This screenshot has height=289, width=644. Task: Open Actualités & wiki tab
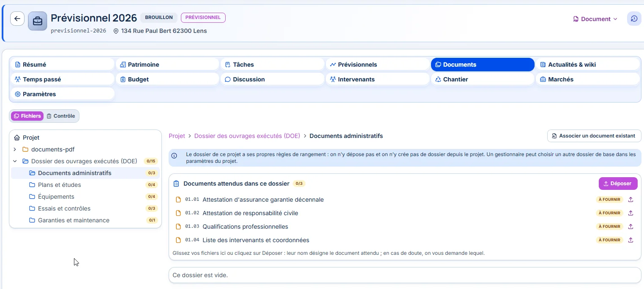click(x=588, y=65)
